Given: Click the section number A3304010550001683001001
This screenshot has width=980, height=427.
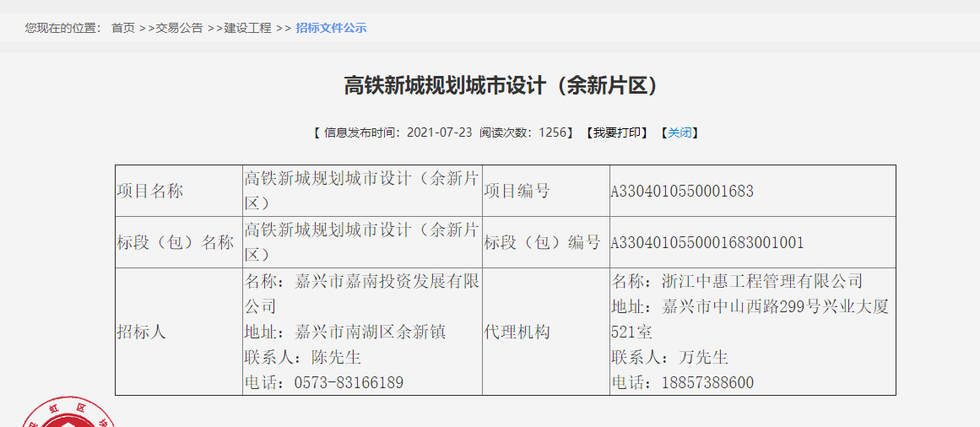Looking at the screenshot, I should 707,243.
